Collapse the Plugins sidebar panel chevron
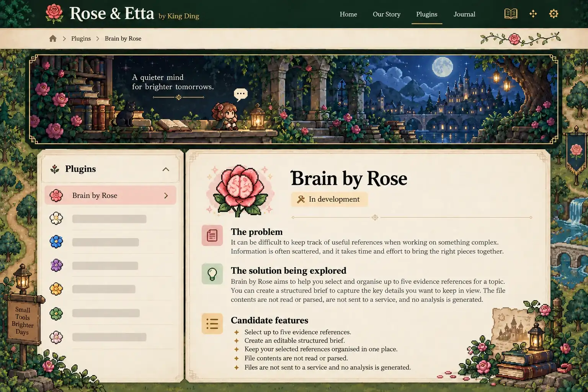Viewport: 588px width, 392px height. [166, 169]
